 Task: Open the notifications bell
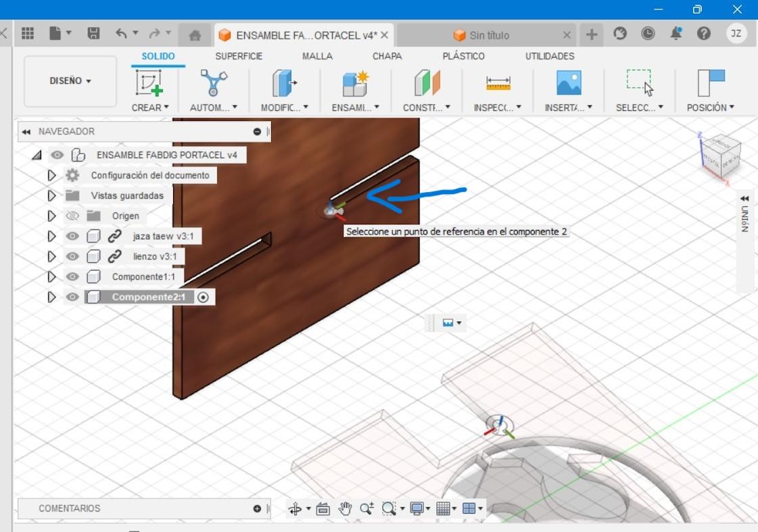click(x=676, y=33)
